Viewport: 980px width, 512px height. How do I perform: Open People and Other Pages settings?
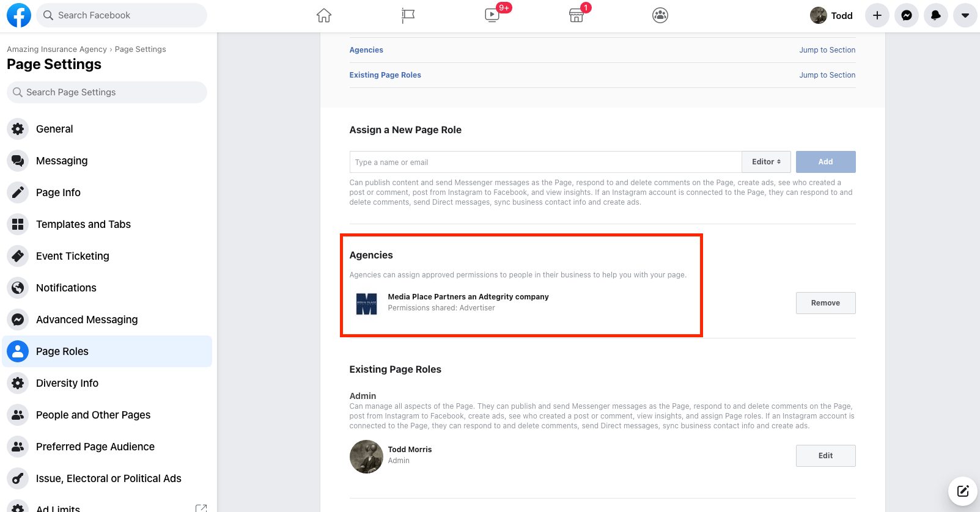point(107,415)
